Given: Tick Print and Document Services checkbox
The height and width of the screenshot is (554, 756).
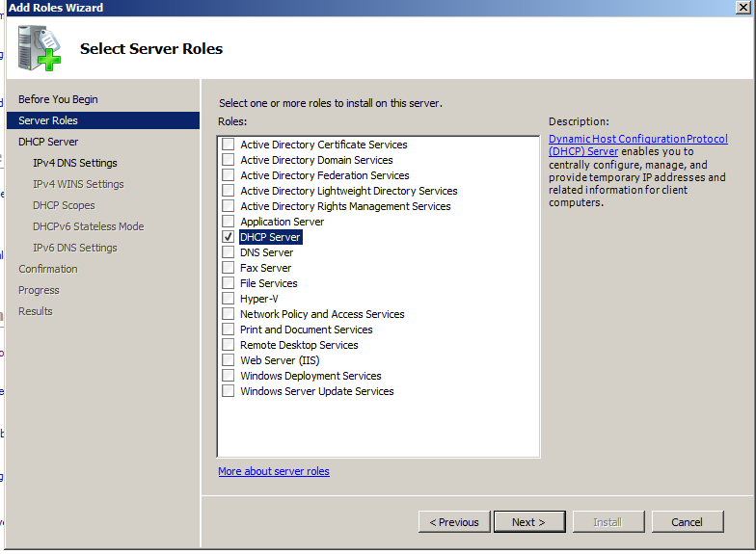Looking at the screenshot, I should (228, 330).
